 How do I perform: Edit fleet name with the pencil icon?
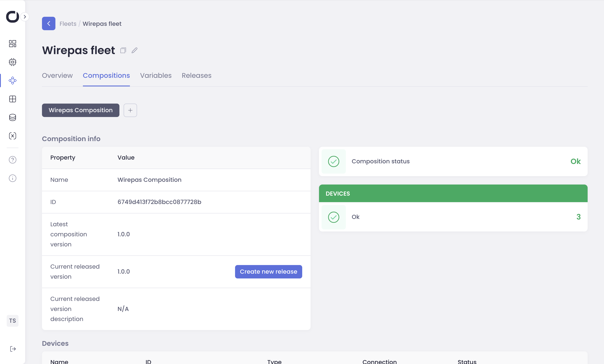tap(134, 50)
